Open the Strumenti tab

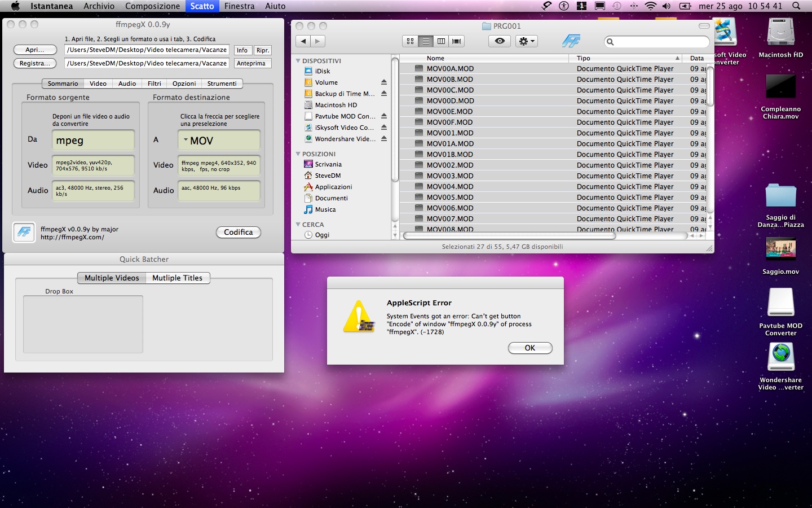pyautogui.click(x=222, y=84)
